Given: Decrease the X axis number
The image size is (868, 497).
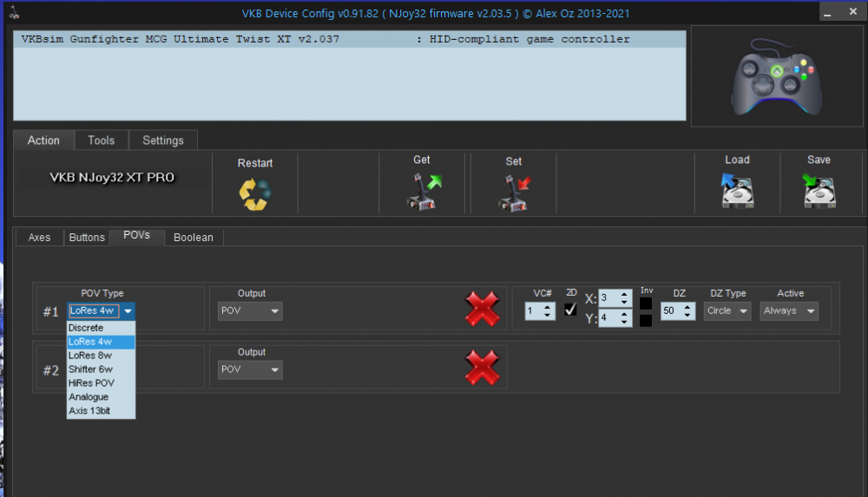Looking at the screenshot, I should (624, 302).
